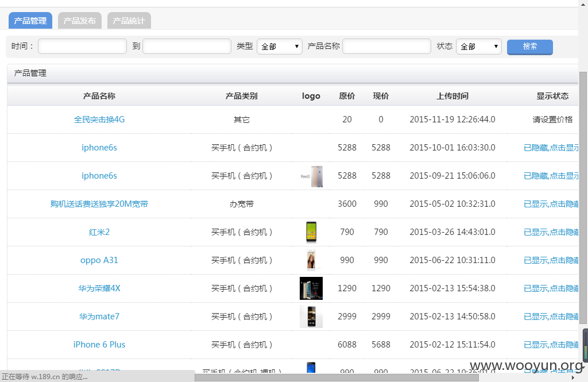Switch to the 产品发布 tab
Screen dimensions: 588x382
click(x=79, y=21)
